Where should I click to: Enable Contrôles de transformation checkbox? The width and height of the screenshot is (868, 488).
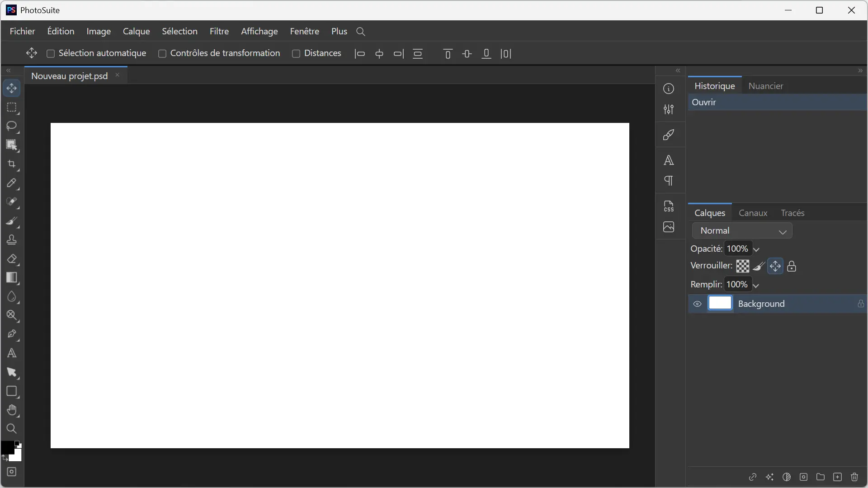[162, 54]
